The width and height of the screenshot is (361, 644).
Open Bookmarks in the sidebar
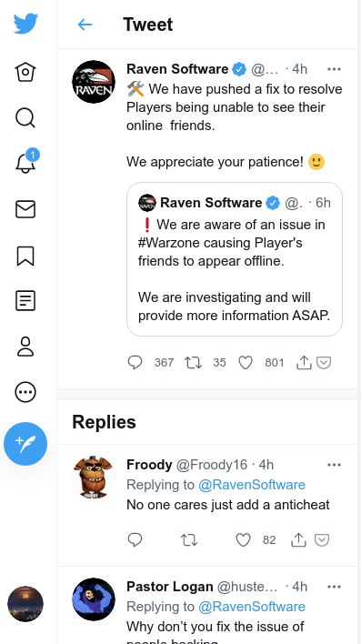pyautogui.click(x=25, y=256)
